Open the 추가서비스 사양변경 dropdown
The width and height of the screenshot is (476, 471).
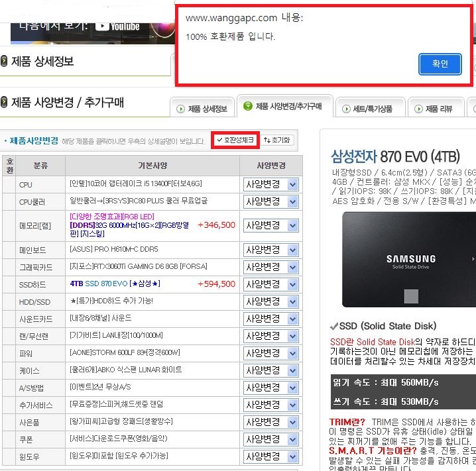coord(270,405)
